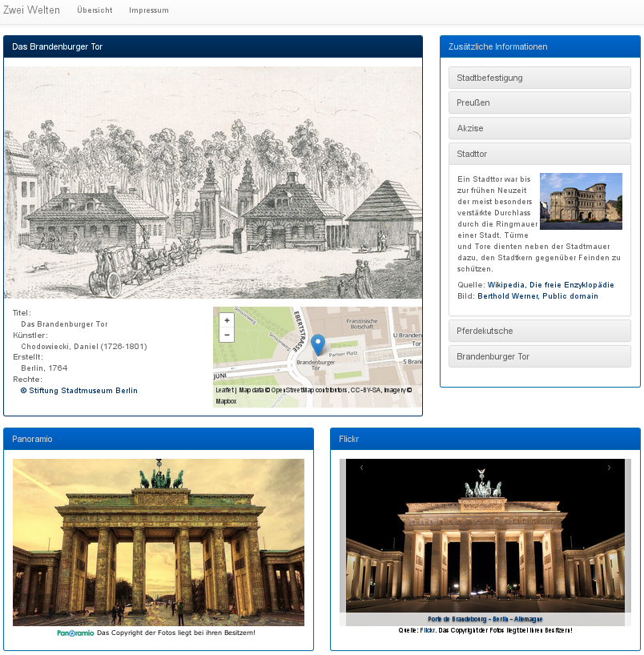Open the Akzise accordion panel

click(x=539, y=129)
